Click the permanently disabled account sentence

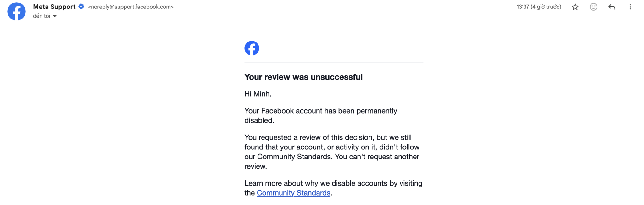(x=321, y=115)
